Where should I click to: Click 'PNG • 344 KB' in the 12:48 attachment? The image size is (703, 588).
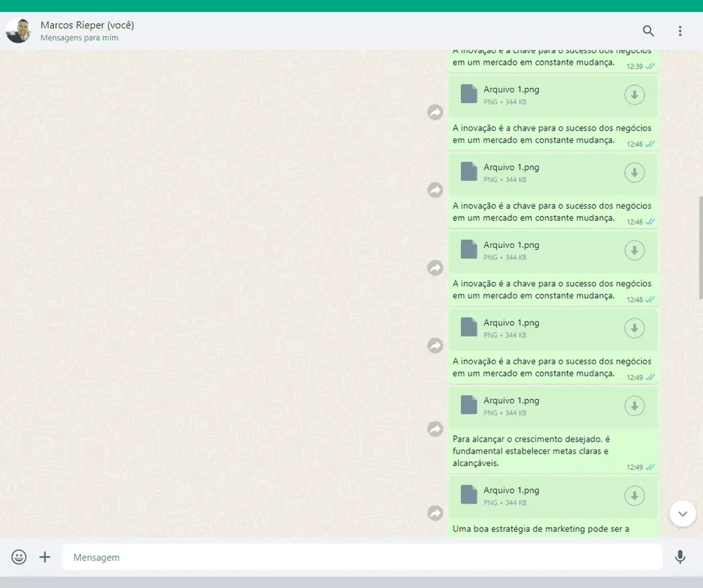pos(505,258)
